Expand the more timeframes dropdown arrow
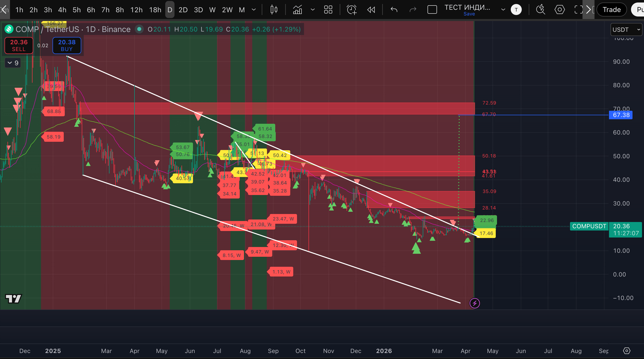The width and height of the screenshot is (644, 359). coord(253,10)
